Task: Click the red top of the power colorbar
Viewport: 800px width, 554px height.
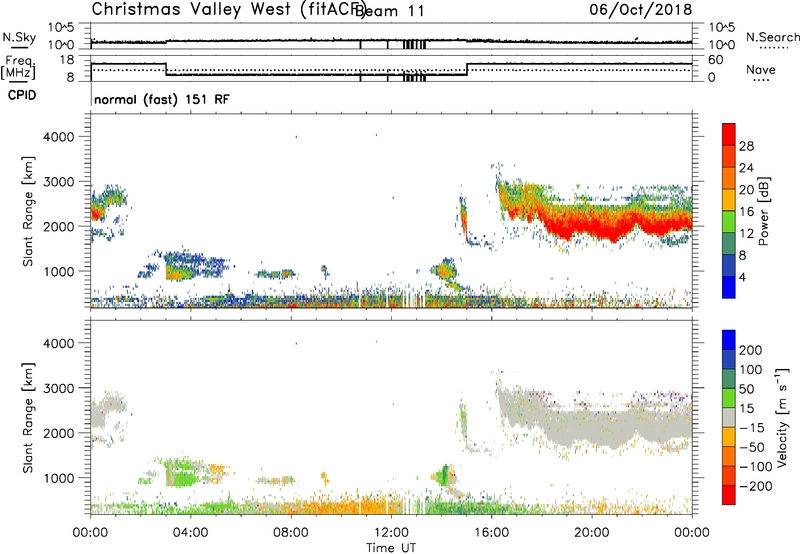Action: [729, 134]
